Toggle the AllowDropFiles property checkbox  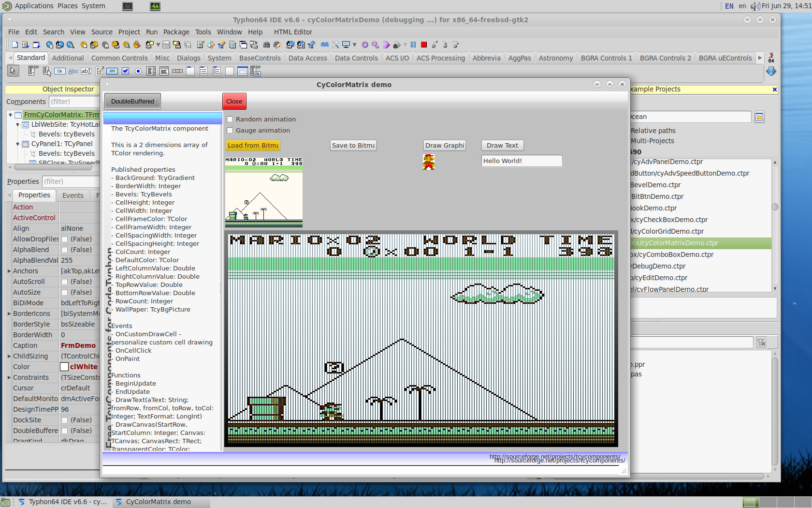click(x=65, y=239)
